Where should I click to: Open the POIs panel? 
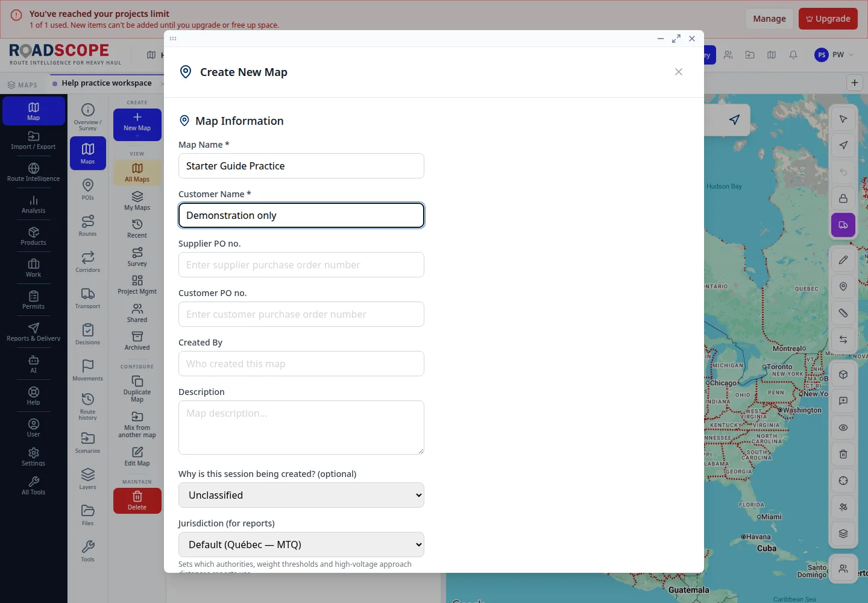(x=88, y=189)
